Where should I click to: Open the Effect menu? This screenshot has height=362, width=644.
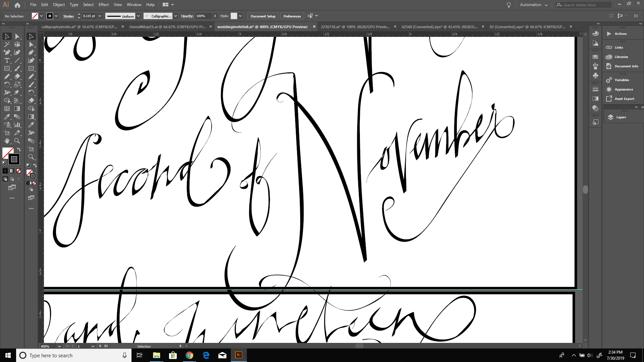(x=104, y=5)
